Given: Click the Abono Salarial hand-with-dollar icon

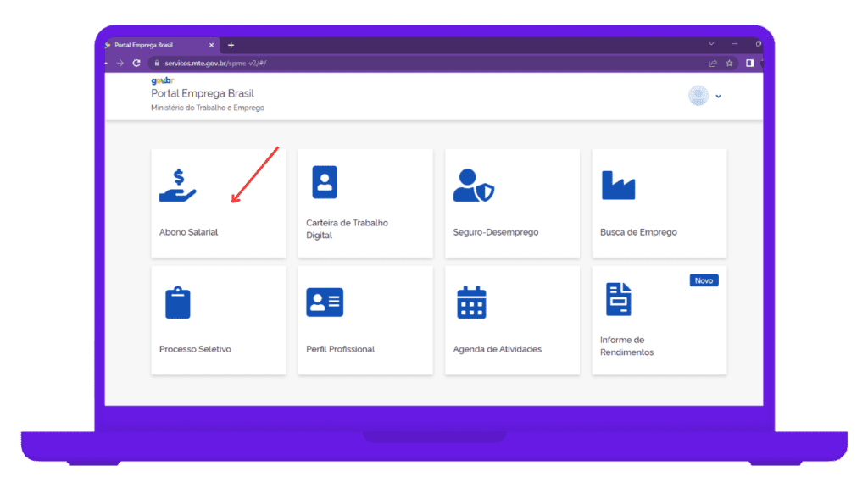Looking at the screenshot, I should (177, 186).
